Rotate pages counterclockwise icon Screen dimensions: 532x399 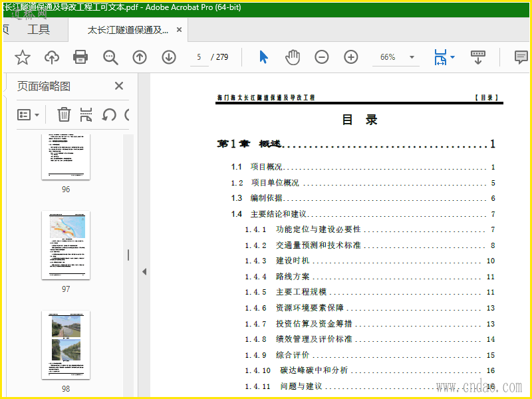(x=109, y=114)
